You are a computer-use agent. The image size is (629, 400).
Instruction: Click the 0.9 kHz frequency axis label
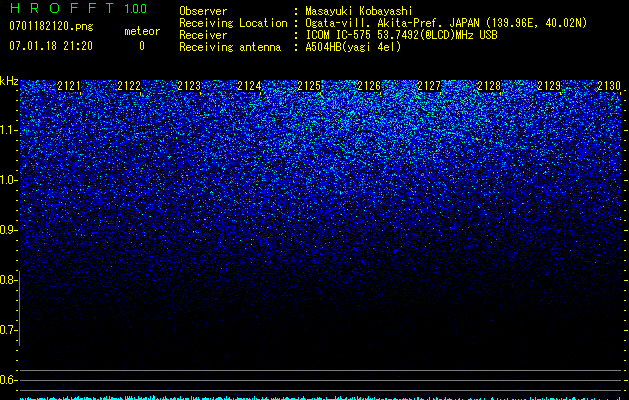[x=8, y=230]
